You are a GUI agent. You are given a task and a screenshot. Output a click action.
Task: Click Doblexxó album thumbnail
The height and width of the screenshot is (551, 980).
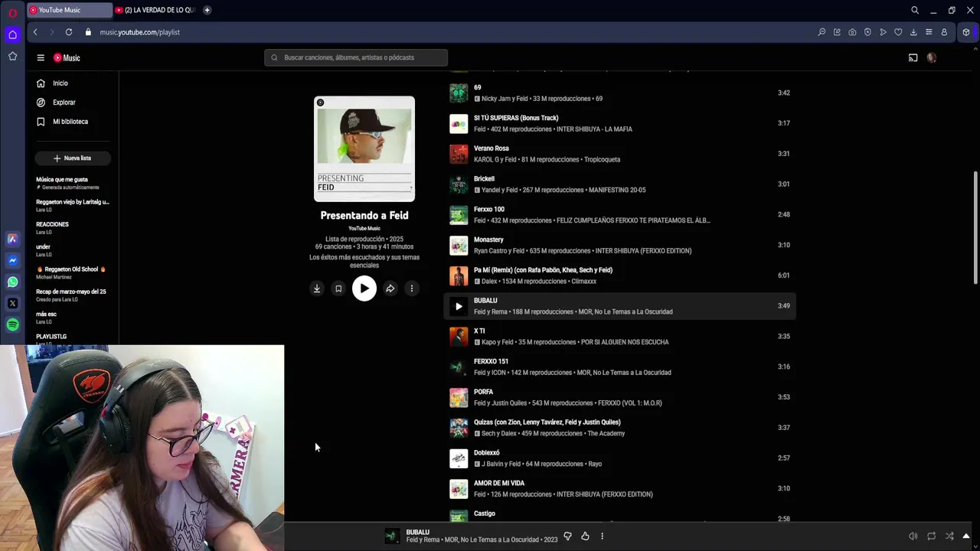[x=459, y=458]
